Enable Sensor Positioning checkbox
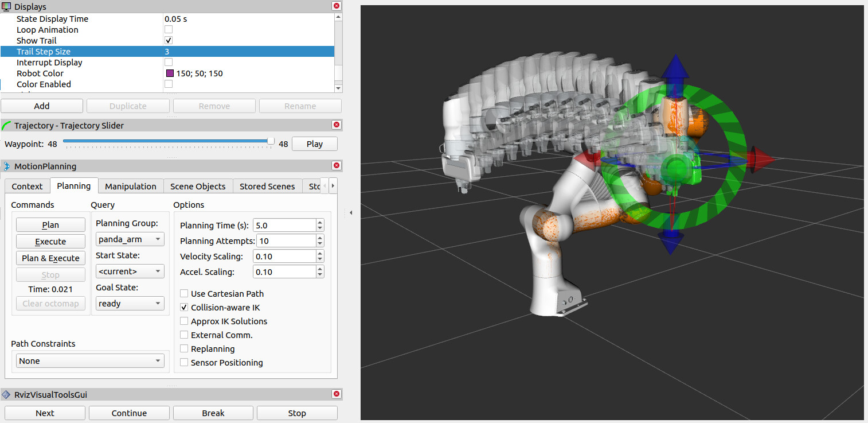The image size is (868, 423). click(x=184, y=362)
